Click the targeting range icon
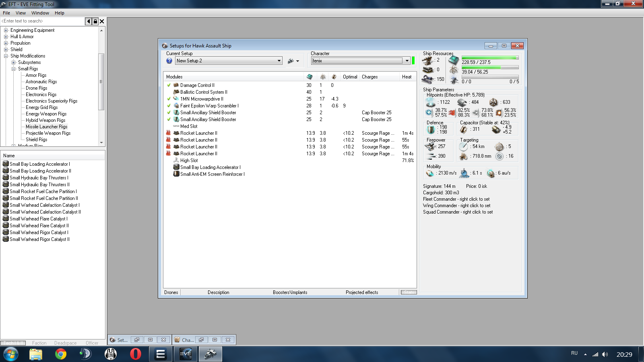The height and width of the screenshot is (362, 644). coord(464,146)
